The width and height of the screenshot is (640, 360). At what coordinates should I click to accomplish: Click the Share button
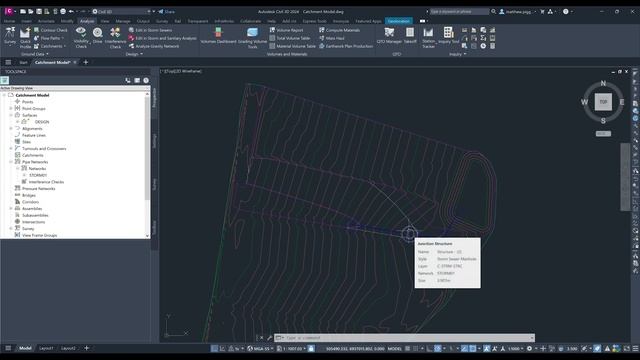[x=167, y=11]
